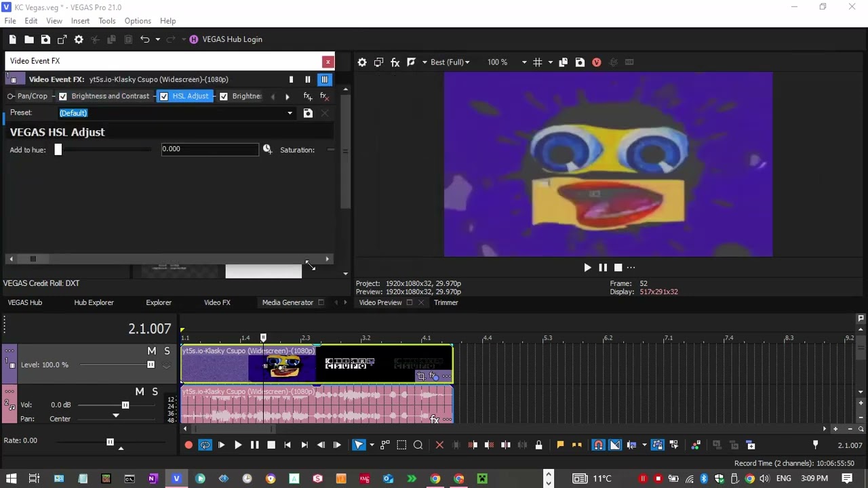Select the Pan/Crop button in FX chain

click(x=28, y=96)
